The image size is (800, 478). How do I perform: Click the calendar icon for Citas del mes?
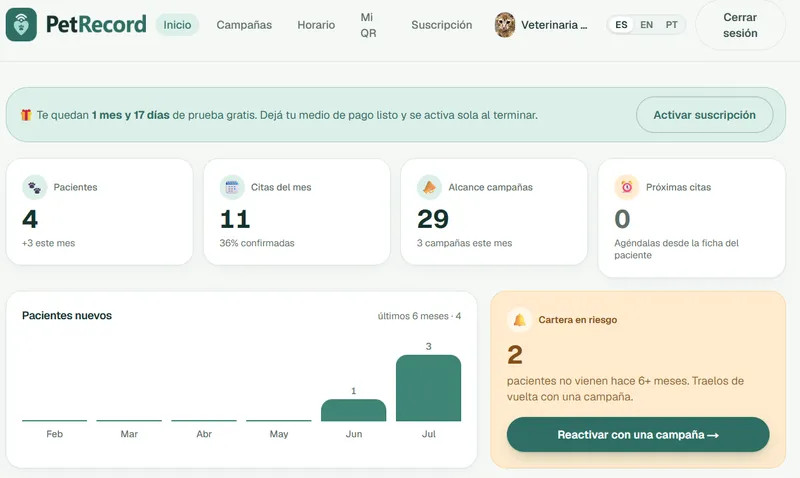232,187
